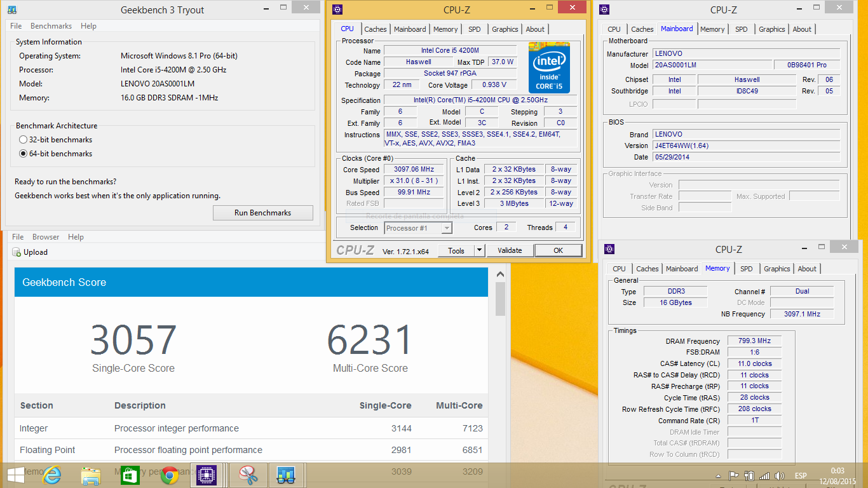Click the Core Speed 3097.06 MHz field
This screenshot has height=488, width=868.
[414, 170]
